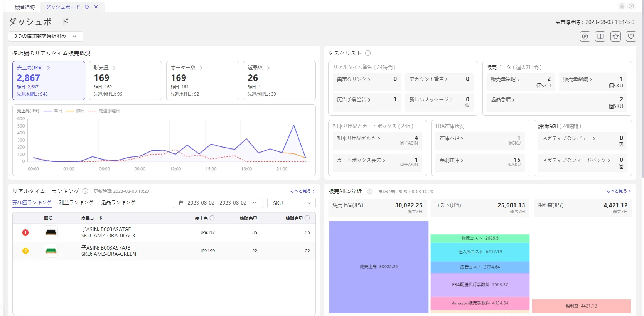Switch to 利益ランキング tab
The height and width of the screenshot is (316, 644).
click(76, 202)
